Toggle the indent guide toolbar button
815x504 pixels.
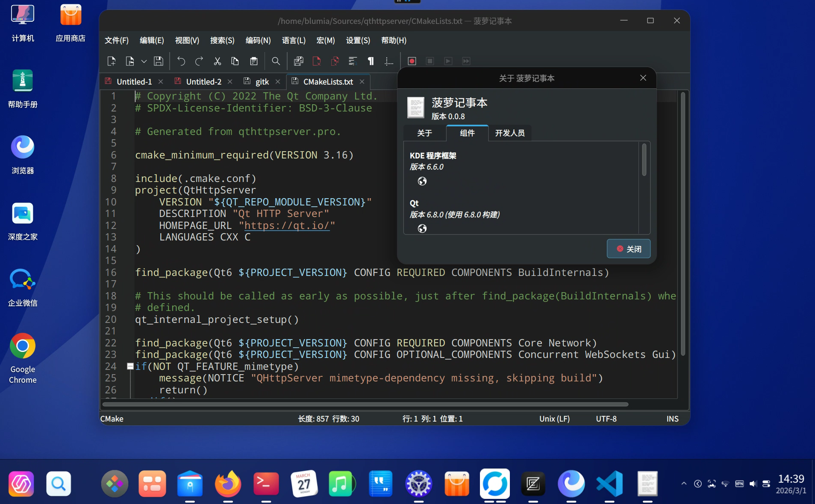point(389,61)
